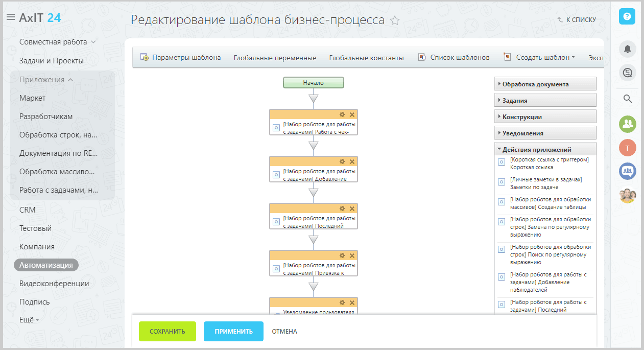Collapse the 'Приложения' sidebar group
Screen dimensions: 644x350
pyautogui.click(x=46, y=79)
